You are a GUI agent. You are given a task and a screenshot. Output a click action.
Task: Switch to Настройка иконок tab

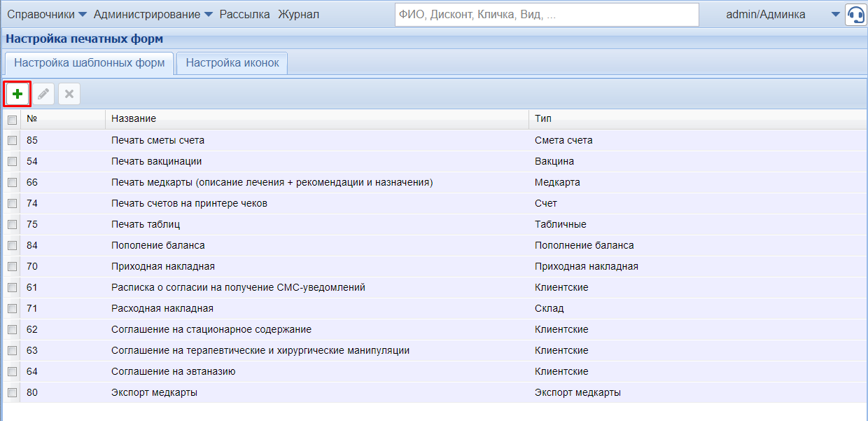pyautogui.click(x=232, y=63)
